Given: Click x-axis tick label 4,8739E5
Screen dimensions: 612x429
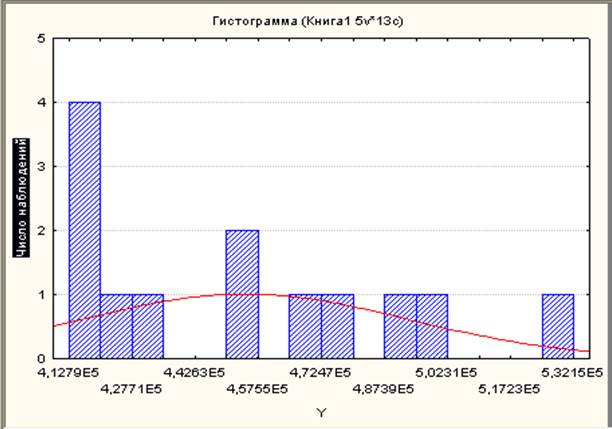Looking at the screenshot, I should pyautogui.click(x=383, y=389).
